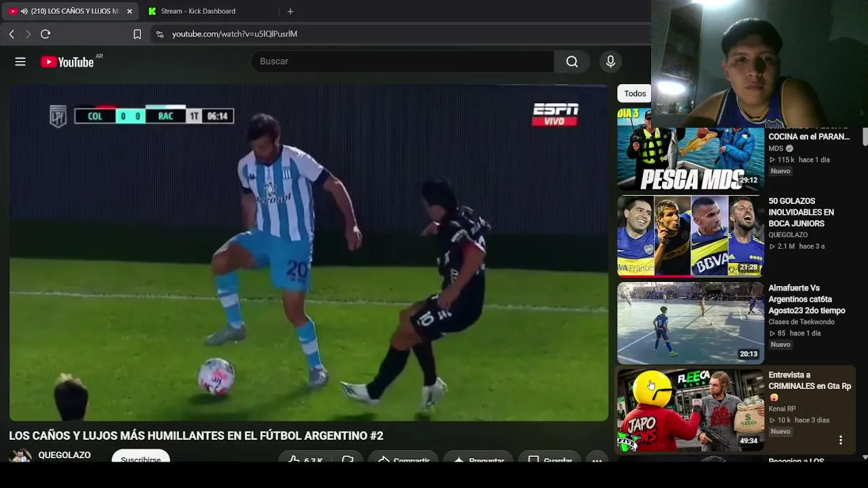Click the video player showing the match
The image size is (868, 488).
(309, 253)
